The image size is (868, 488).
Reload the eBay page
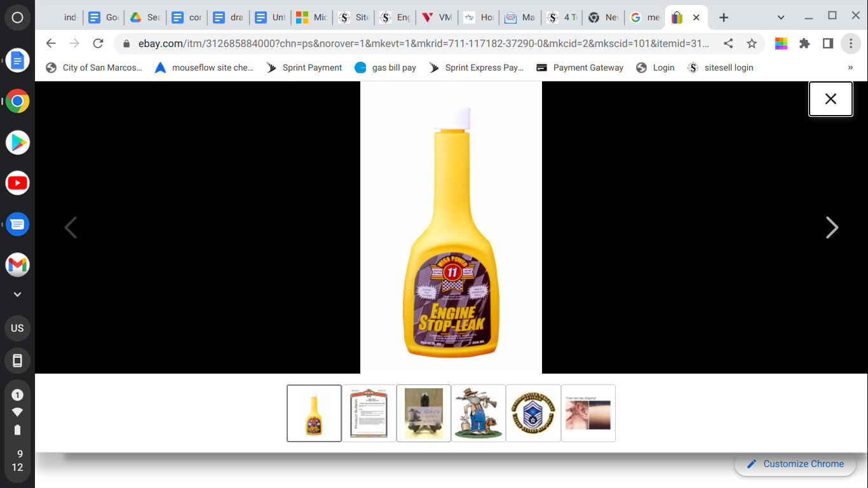98,43
